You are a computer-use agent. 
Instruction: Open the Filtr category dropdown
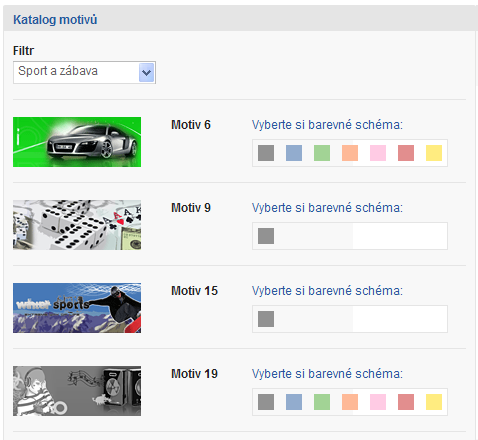84,72
